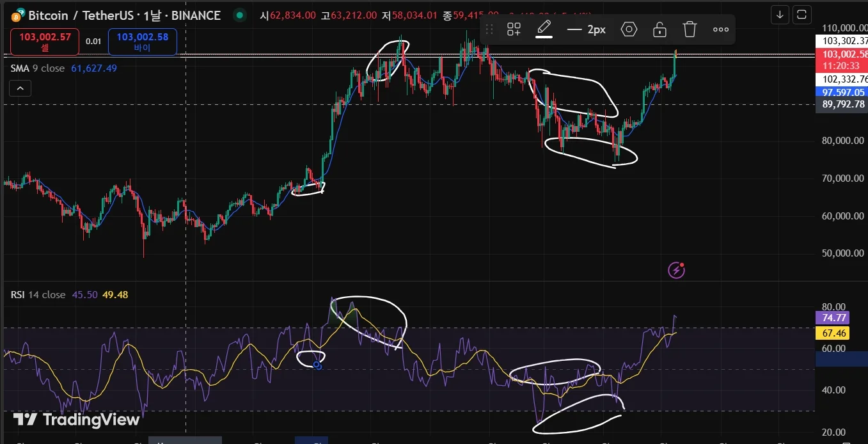The width and height of the screenshot is (868, 444).
Task: Toggle fullscreen chart mode button
Action: [x=802, y=14]
